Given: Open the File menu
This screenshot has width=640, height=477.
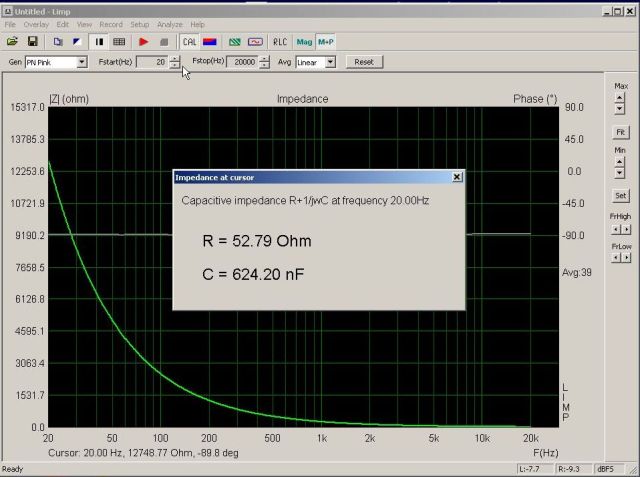Looking at the screenshot, I should pyautogui.click(x=10, y=24).
